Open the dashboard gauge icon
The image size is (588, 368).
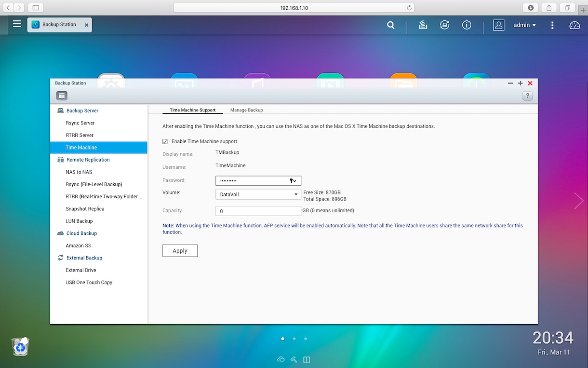(x=575, y=25)
